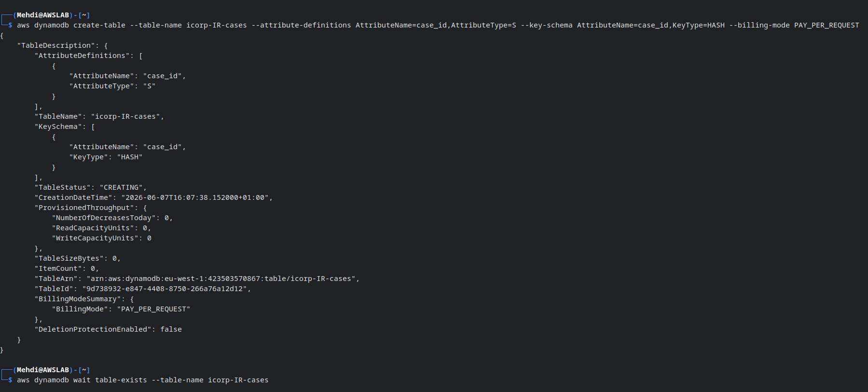This screenshot has width=868, height=392.
Task: Click the "CREATING" table status value
Action: (121, 187)
